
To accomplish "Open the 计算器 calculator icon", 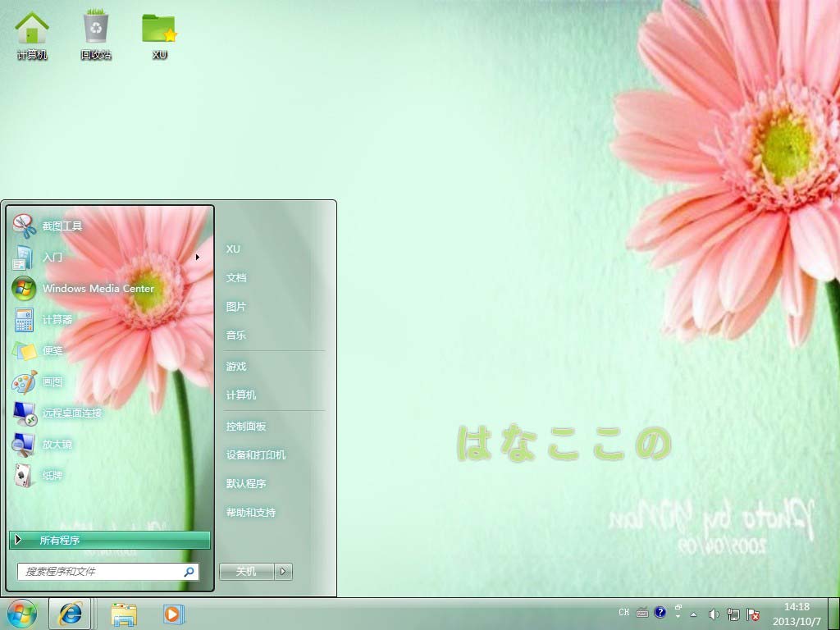I will 25,319.
